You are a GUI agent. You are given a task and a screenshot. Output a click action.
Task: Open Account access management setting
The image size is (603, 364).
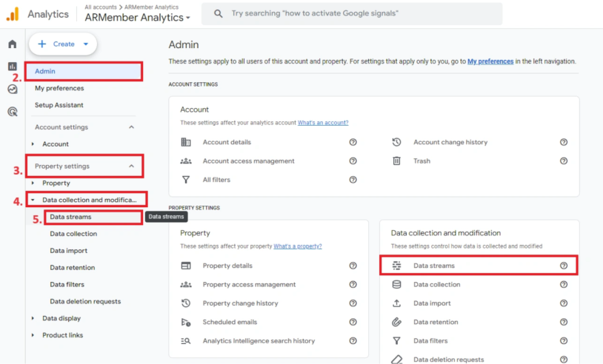pyautogui.click(x=248, y=161)
